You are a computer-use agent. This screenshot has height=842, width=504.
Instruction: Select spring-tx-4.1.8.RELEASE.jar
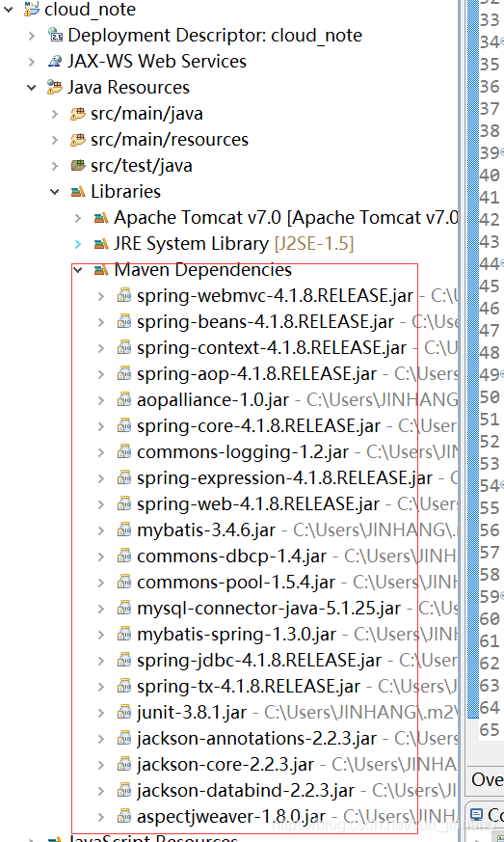(249, 687)
